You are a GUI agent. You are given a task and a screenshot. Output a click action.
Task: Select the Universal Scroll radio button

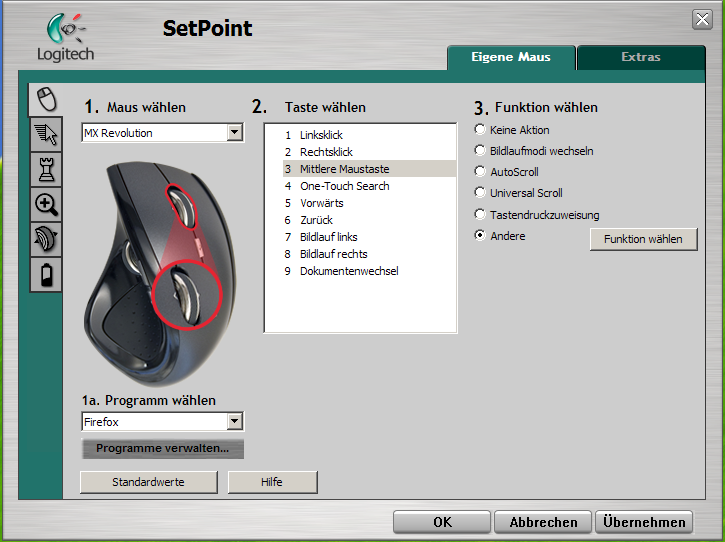coord(480,192)
